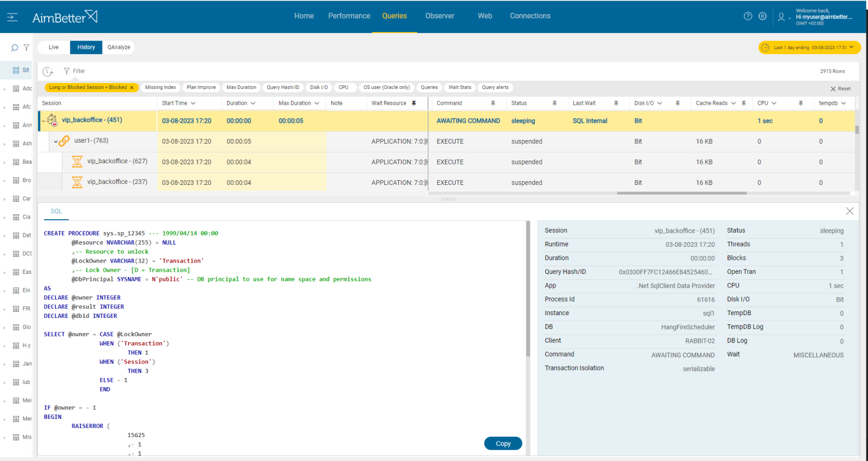This screenshot has width=868, height=461.
Task: Toggle the Query alerts filter chip
Action: tap(495, 87)
